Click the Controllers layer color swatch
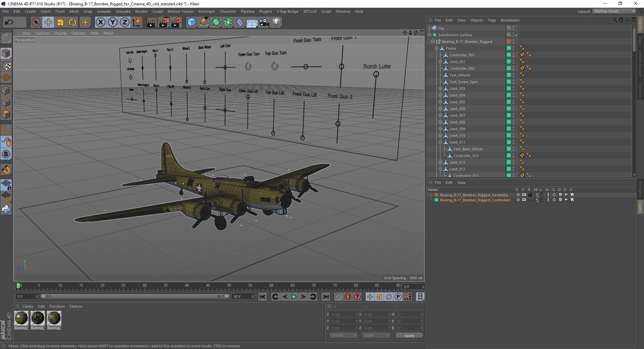Screen dimensions: 644x349 [x=436, y=200]
